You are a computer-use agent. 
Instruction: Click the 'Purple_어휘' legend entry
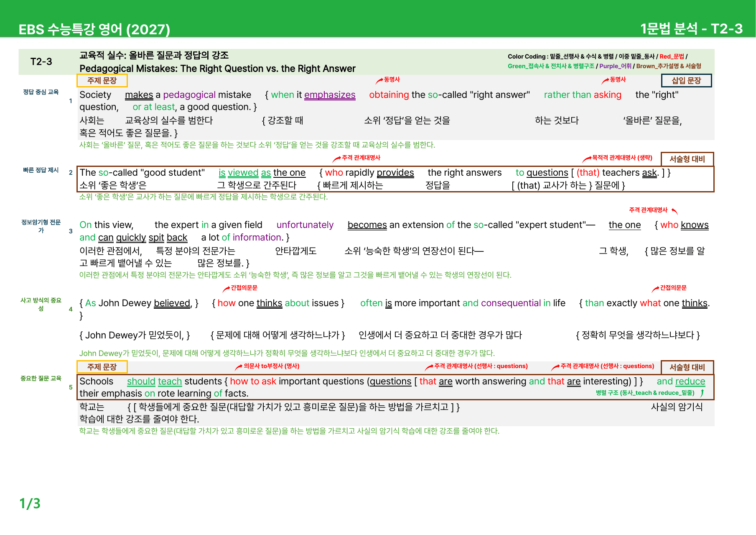tap(615, 66)
